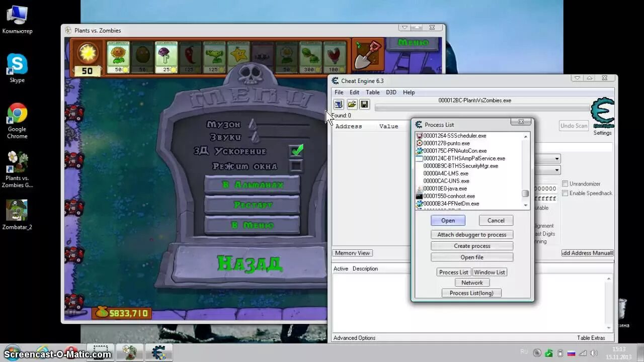Open Google Chrome desktop shortcut
This screenshot has width=644, height=362.
pyautogui.click(x=17, y=121)
